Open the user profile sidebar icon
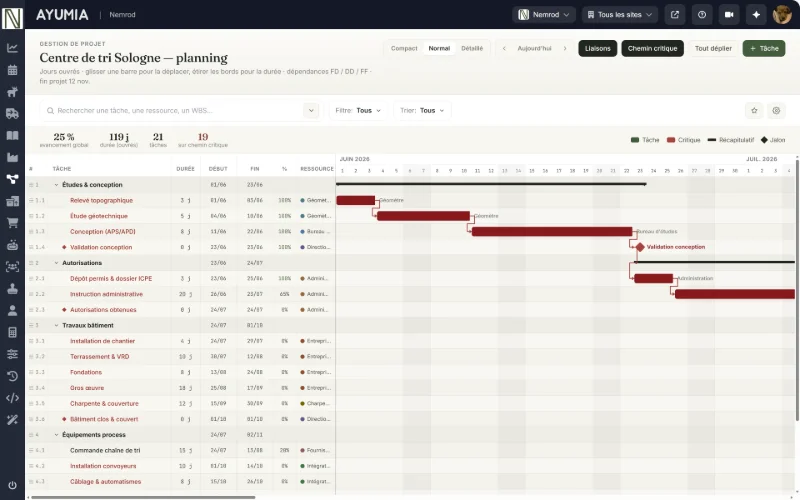The image size is (800, 500). [12, 310]
